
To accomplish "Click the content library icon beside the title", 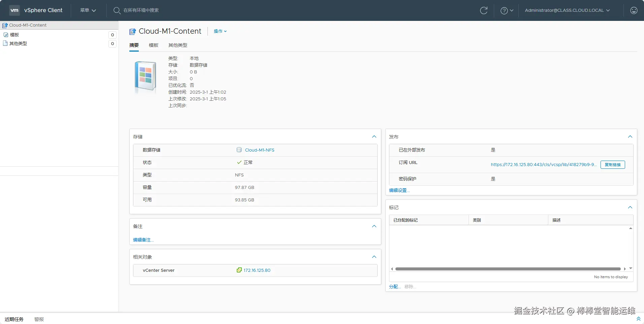I will point(133,31).
